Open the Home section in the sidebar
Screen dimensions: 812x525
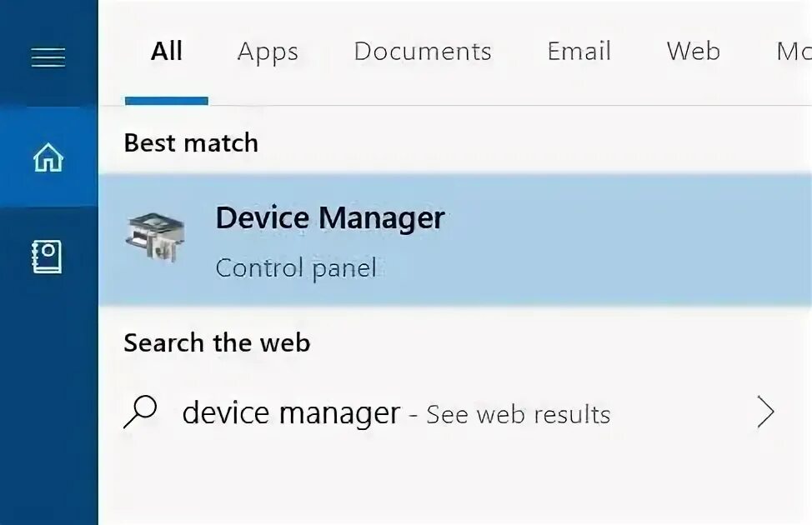click(x=48, y=157)
